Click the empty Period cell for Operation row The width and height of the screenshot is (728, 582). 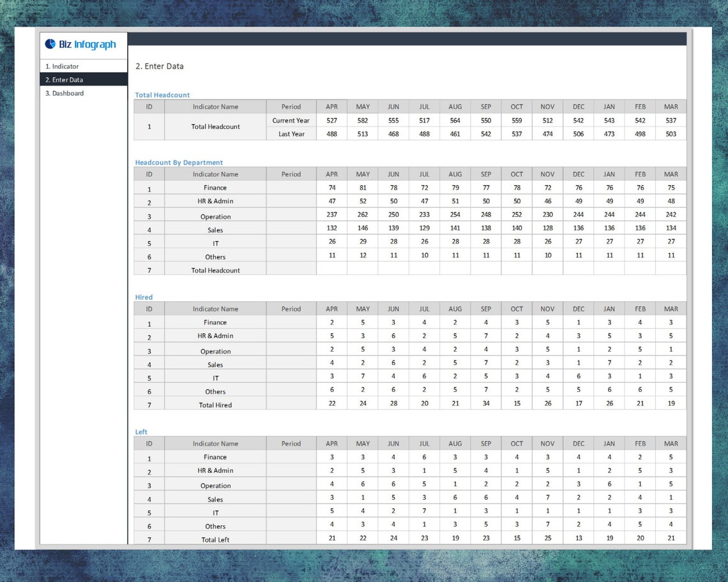(291, 214)
